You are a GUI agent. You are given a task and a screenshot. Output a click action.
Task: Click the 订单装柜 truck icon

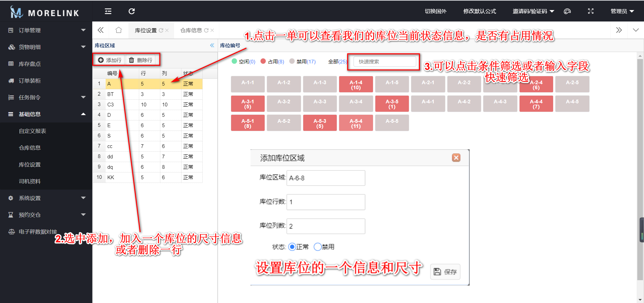[11, 81]
